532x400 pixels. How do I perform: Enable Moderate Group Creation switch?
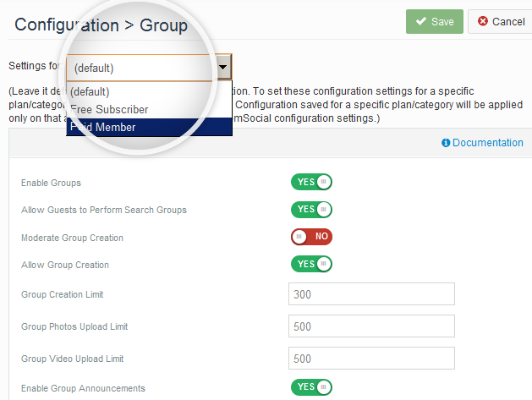click(x=311, y=237)
